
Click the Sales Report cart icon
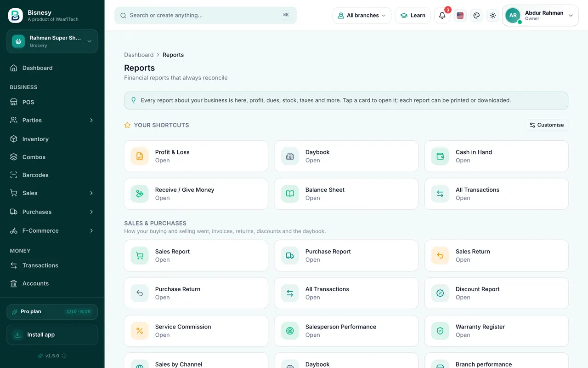[x=140, y=256]
